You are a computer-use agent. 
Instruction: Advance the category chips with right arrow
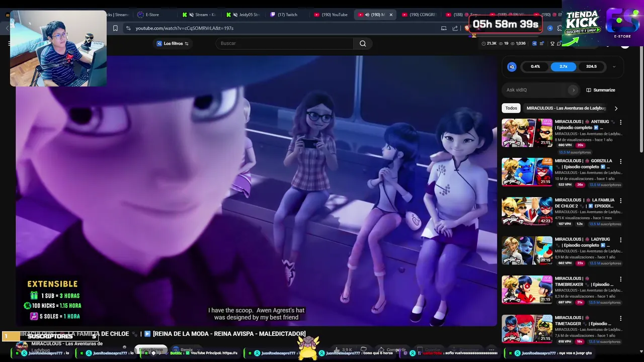616,108
